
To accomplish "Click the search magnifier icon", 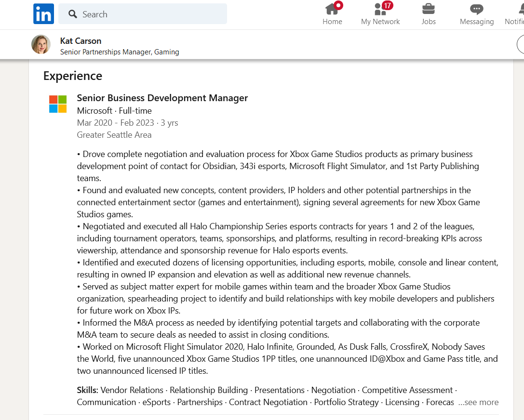I will tap(72, 14).
